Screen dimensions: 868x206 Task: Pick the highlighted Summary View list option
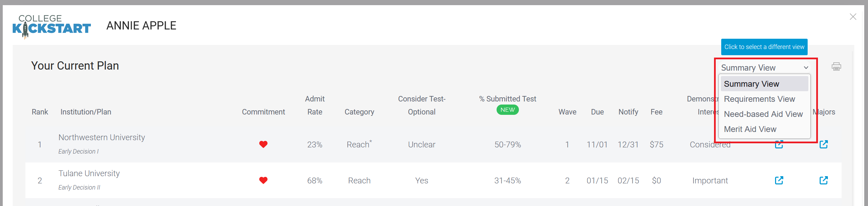[751, 84]
